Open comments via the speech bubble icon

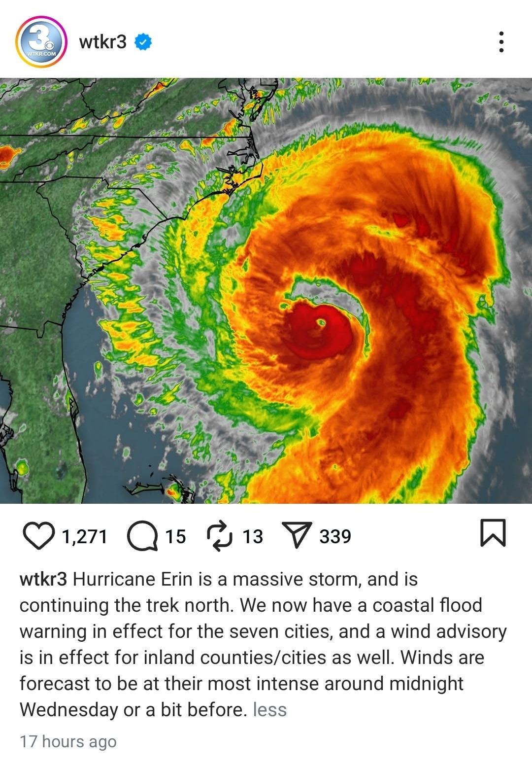(x=142, y=536)
